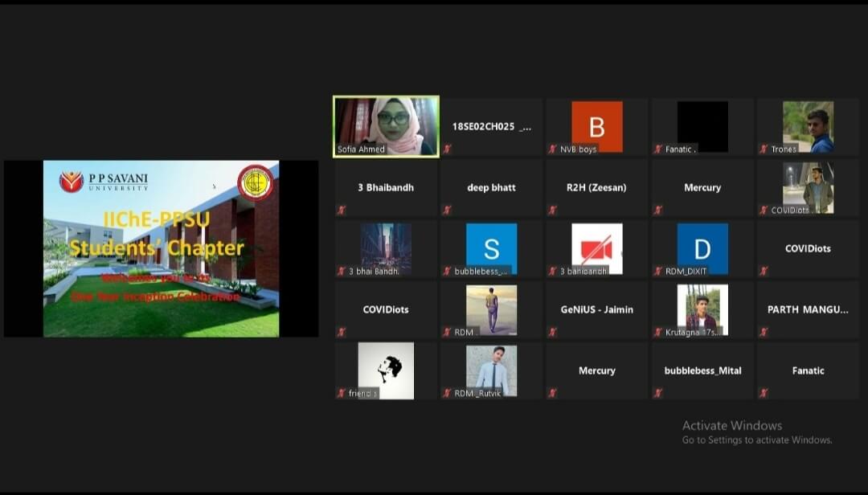
Task: Click the muted mic icon on R2H (Zeesan) tile
Action: tap(553, 211)
